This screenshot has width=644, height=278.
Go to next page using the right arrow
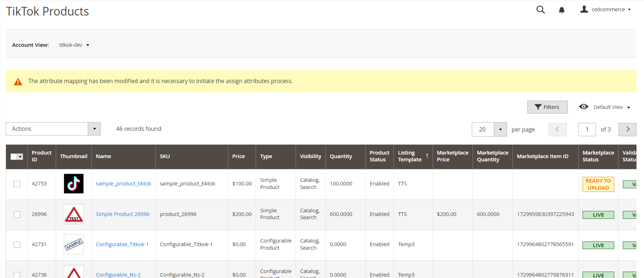(x=627, y=129)
